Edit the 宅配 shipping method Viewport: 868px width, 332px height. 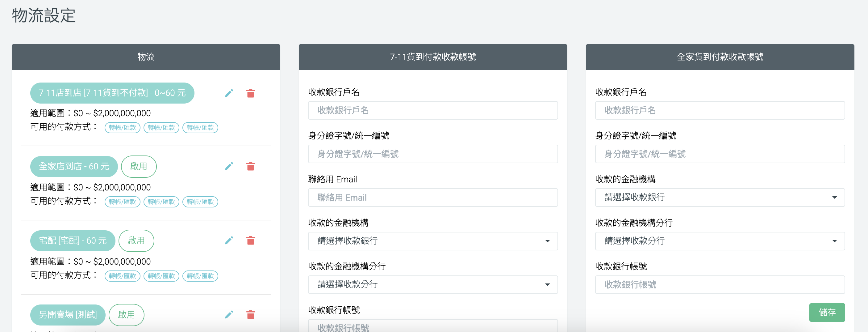point(229,240)
